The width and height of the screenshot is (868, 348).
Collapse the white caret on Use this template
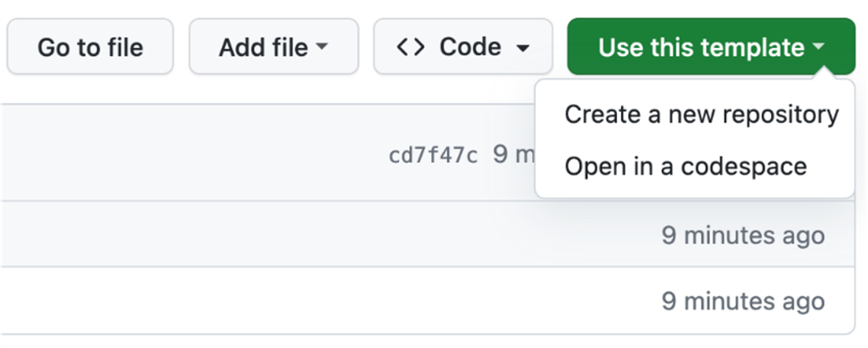point(818,47)
